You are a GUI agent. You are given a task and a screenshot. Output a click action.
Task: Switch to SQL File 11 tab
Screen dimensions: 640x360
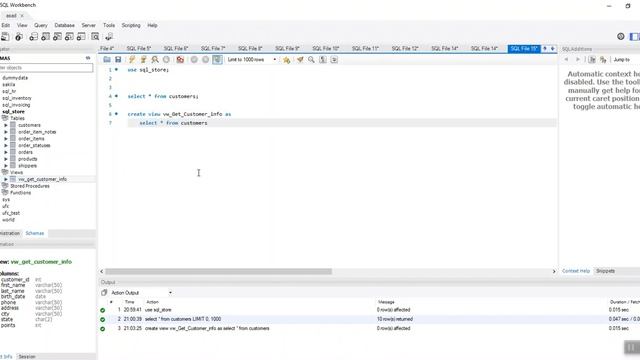pyautogui.click(x=365, y=49)
